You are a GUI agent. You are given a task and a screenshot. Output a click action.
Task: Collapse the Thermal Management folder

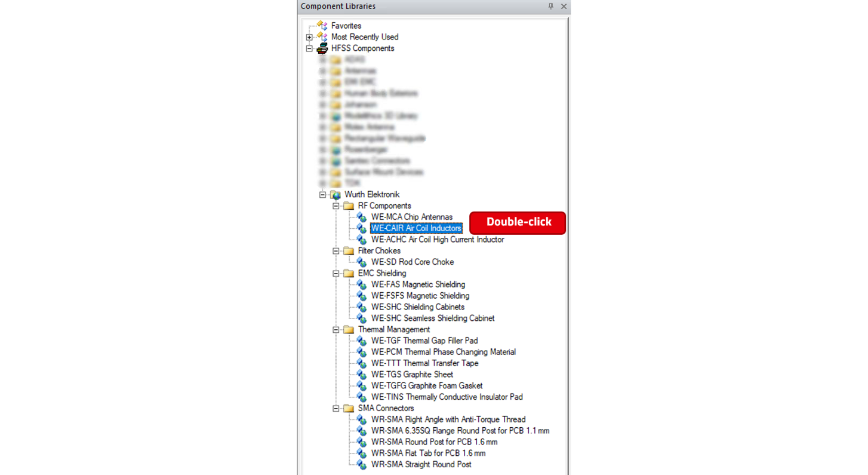point(336,330)
